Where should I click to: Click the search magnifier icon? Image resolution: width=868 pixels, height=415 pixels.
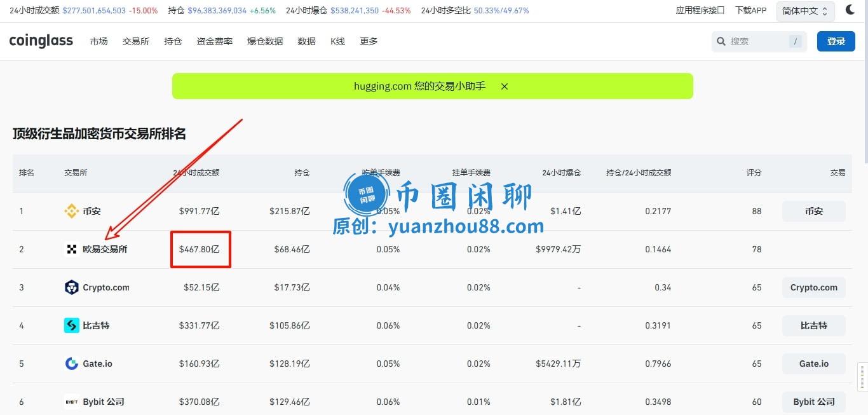(721, 41)
